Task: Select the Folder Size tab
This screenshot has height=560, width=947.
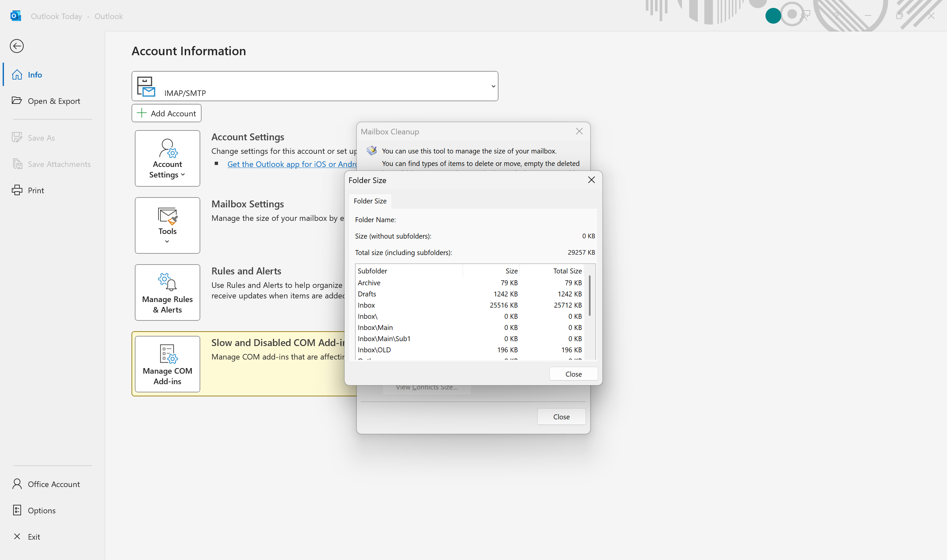Action: pos(370,201)
